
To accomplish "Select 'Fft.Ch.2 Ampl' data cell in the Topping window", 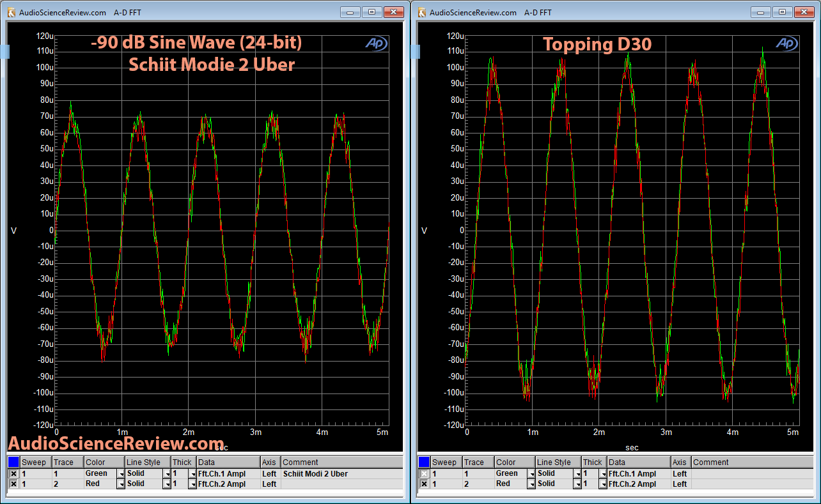I will [x=639, y=484].
